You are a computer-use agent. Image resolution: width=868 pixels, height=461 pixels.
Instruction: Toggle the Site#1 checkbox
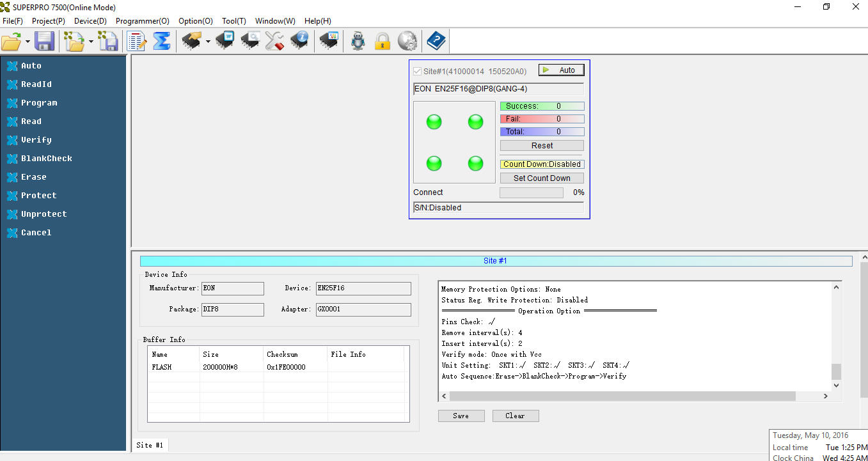[x=418, y=71]
